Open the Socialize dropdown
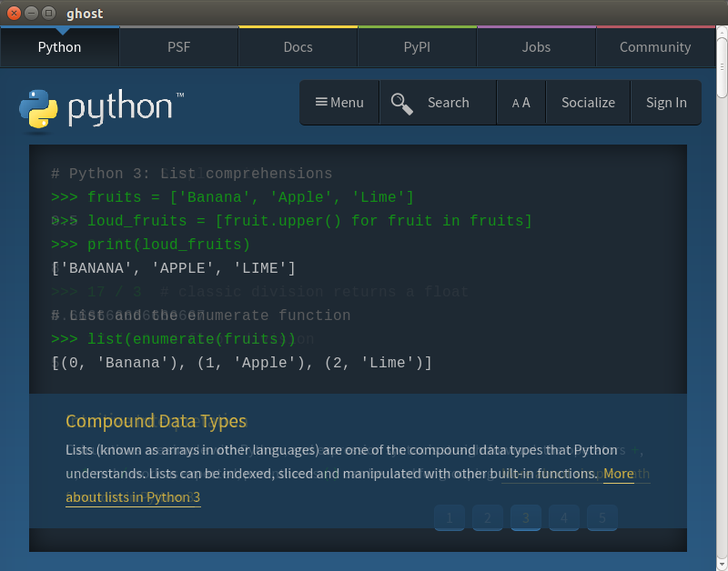Image resolution: width=728 pixels, height=571 pixels. click(x=588, y=103)
